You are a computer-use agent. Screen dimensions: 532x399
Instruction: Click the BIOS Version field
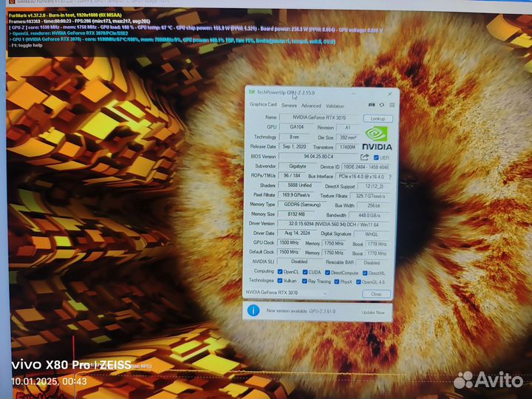point(318,157)
